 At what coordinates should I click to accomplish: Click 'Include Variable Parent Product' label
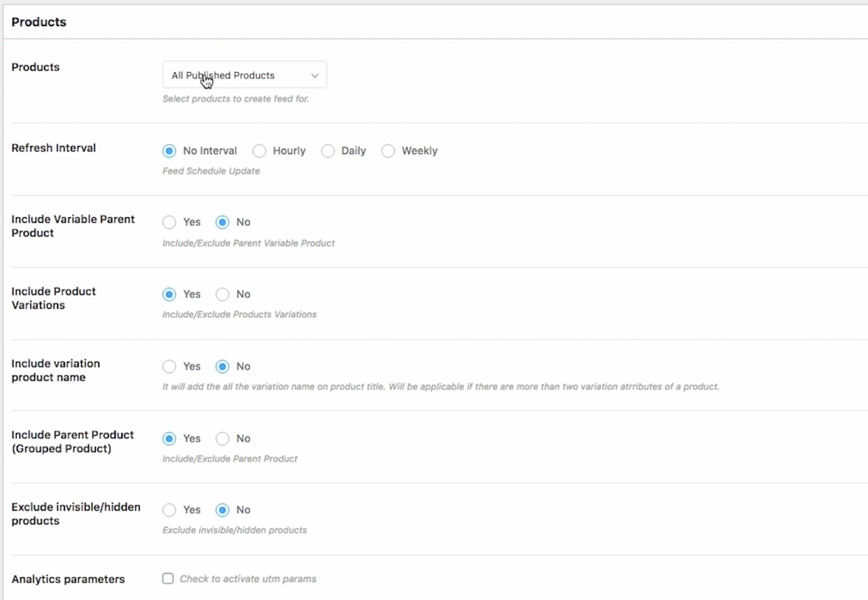point(73,226)
